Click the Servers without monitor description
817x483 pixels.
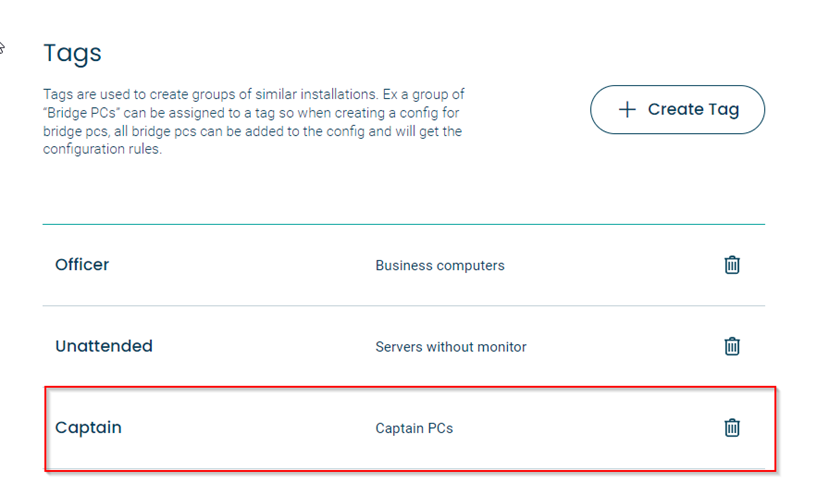[x=451, y=346]
